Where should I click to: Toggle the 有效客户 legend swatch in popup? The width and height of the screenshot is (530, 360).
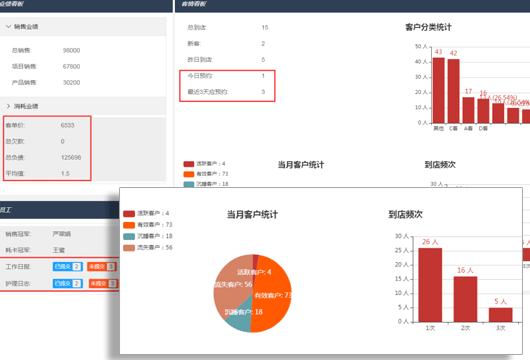[129, 225]
